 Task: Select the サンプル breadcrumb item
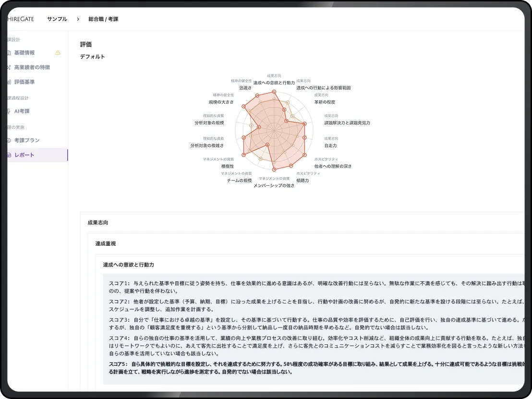point(57,19)
